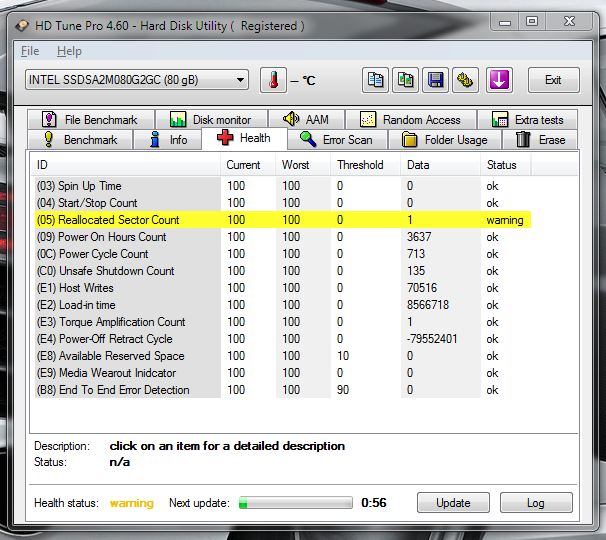Image resolution: width=606 pixels, height=540 pixels.
Task: Click the thermometer temperature icon
Action: point(273,80)
